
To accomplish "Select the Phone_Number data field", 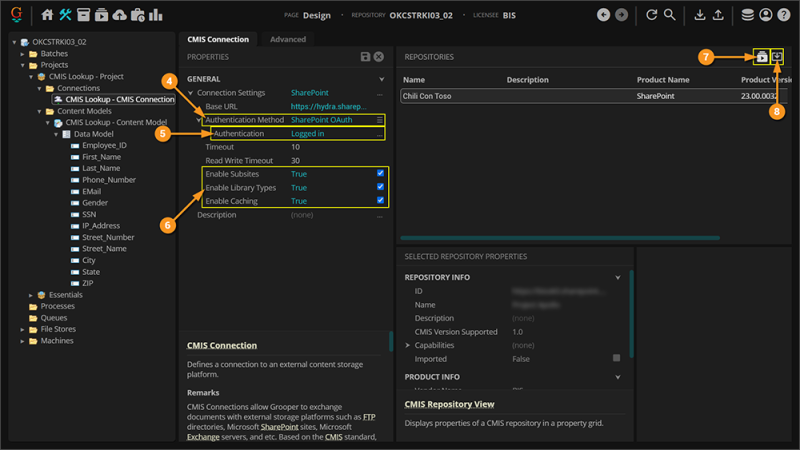I will pyautogui.click(x=108, y=180).
